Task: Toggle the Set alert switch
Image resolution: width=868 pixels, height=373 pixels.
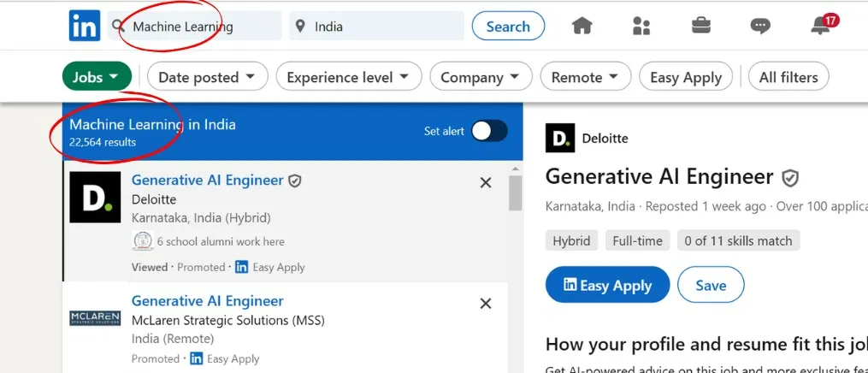Action: point(490,131)
